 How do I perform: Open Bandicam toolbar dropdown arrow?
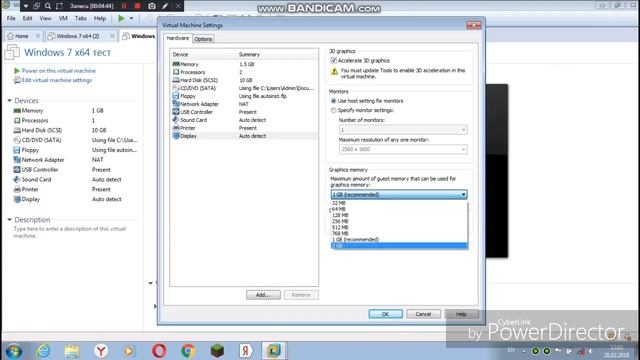pos(25,6)
